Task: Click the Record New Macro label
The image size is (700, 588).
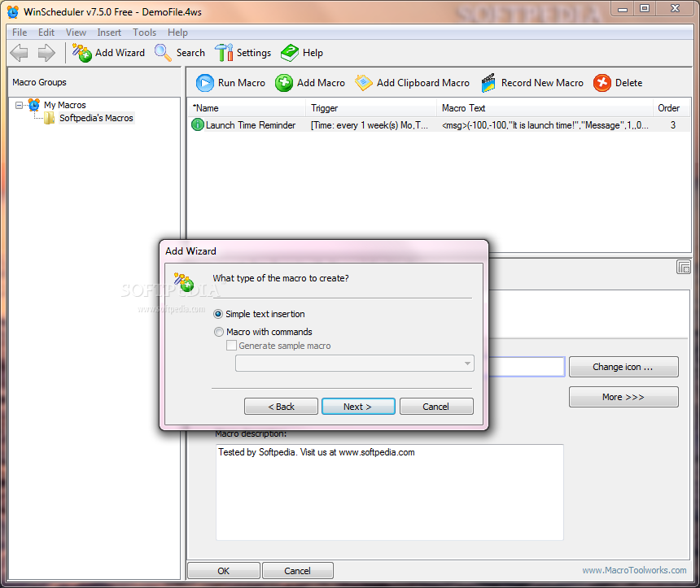Action: 542,83
